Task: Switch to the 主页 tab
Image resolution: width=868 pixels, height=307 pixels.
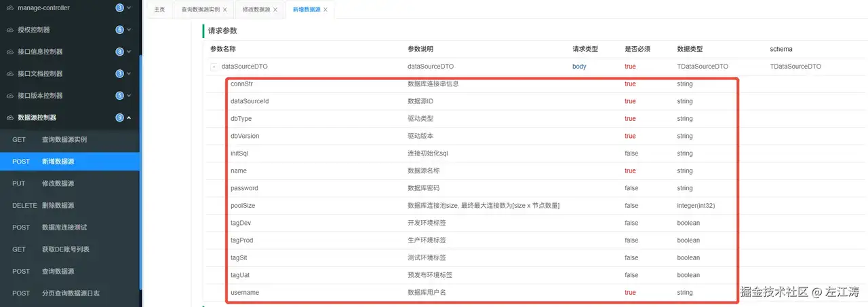Action: tap(159, 10)
